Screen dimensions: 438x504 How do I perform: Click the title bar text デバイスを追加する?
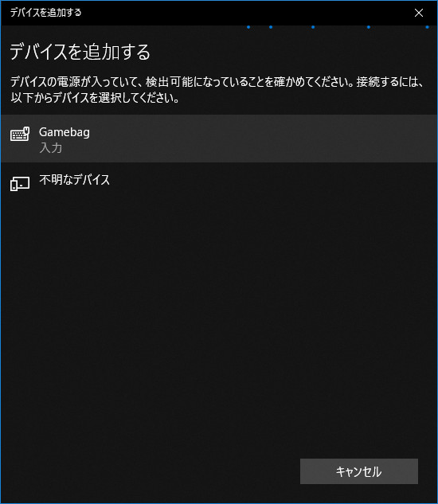coord(45,13)
